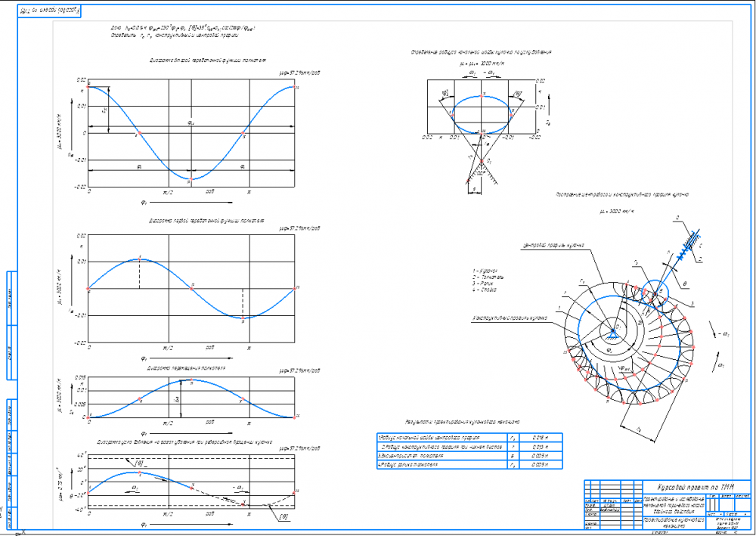756x536 pixels.
Task: Select the cam profile construction heading above cam drawing
Action: coord(622,195)
